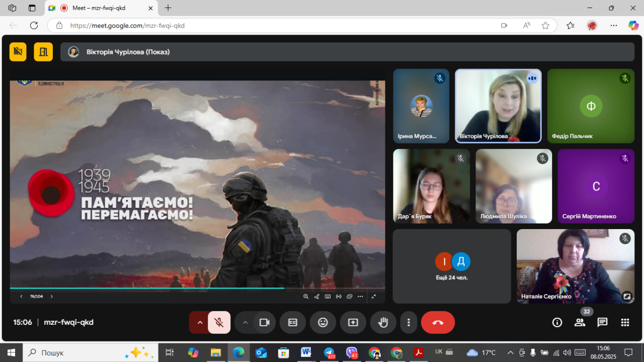This screenshot has height=362, width=644.
Task: Open the Edge profile avatar
Action: (592, 26)
